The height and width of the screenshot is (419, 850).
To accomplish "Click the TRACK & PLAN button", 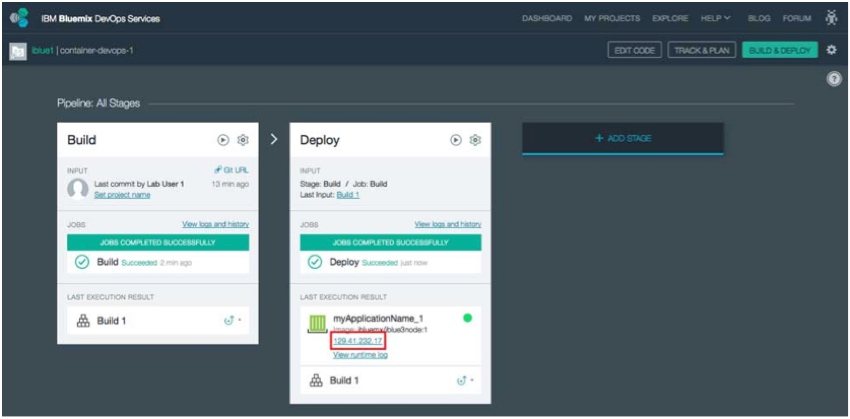I will 701,50.
